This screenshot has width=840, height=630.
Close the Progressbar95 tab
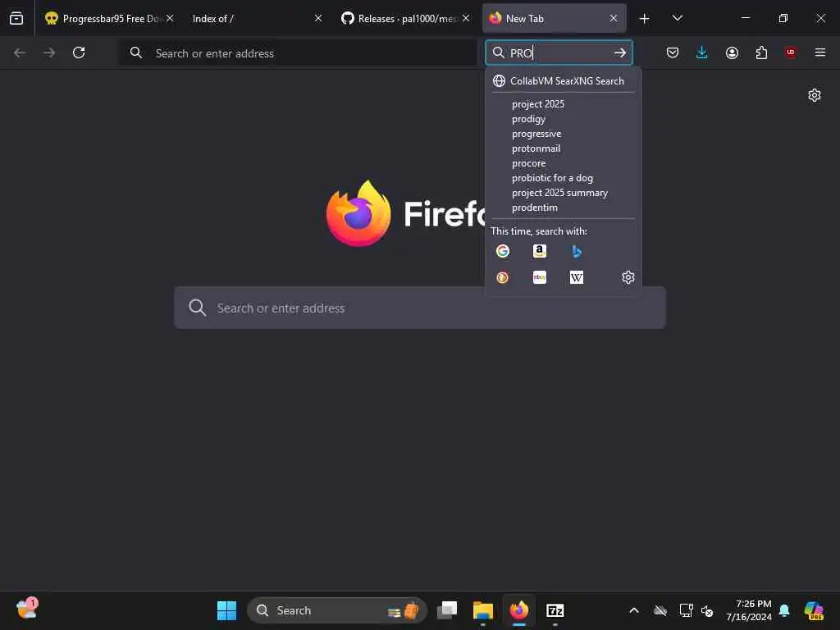[170, 18]
